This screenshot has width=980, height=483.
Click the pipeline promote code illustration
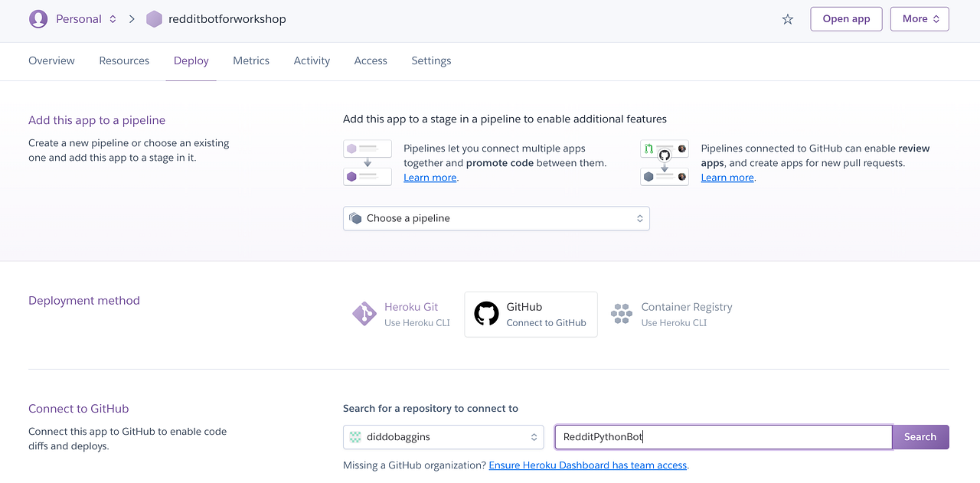pyautogui.click(x=367, y=163)
